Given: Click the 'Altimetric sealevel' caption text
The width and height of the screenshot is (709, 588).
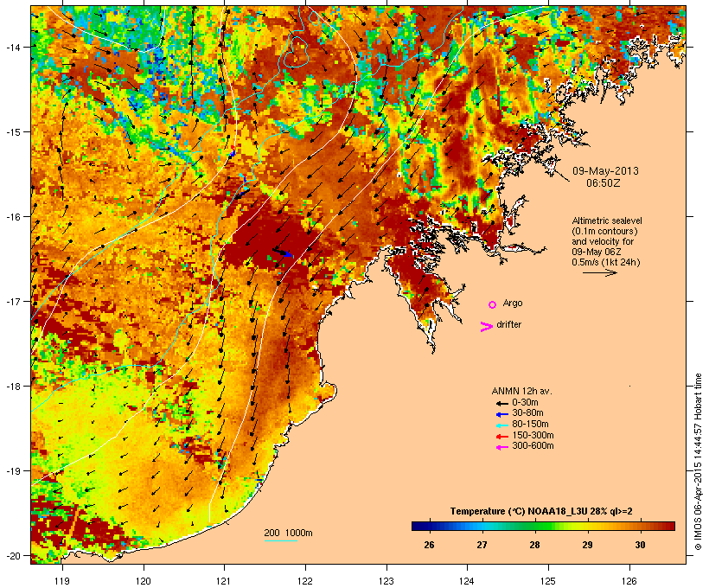Looking at the screenshot, I should tap(607, 220).
